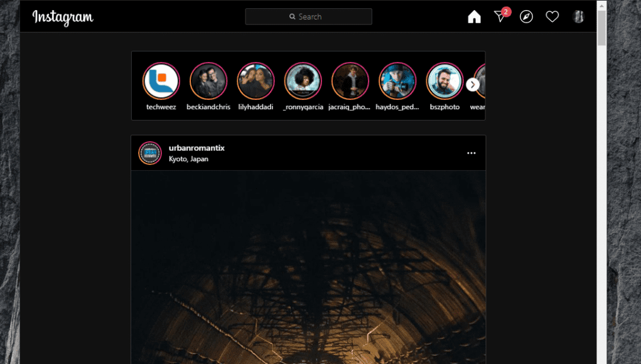Open direct messages with 2 notifications
This screenshot has height=364, width=641.
(501, 16)
